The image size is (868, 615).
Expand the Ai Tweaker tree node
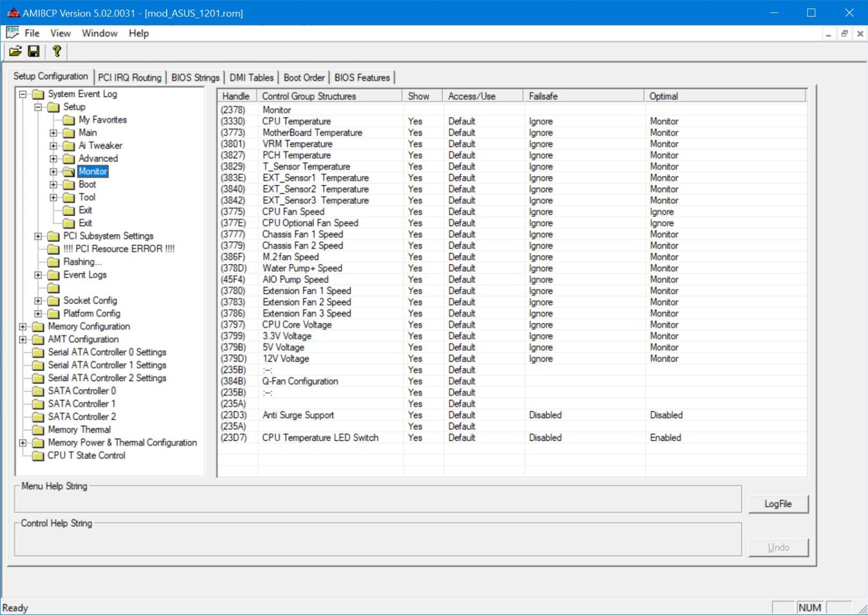point(54,146)
